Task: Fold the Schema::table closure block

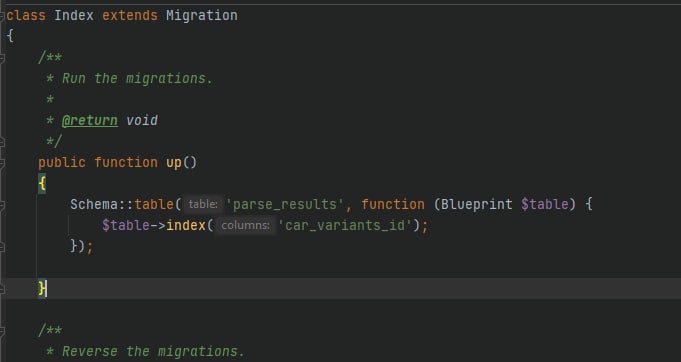Action: [x=2, y=205]
